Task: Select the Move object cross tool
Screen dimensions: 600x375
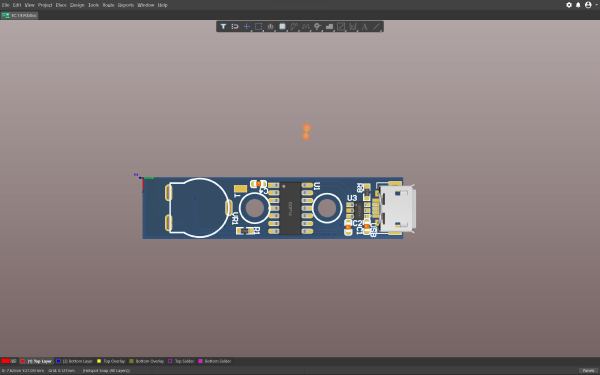Action: pyautogui.click(x=247, y=26)
